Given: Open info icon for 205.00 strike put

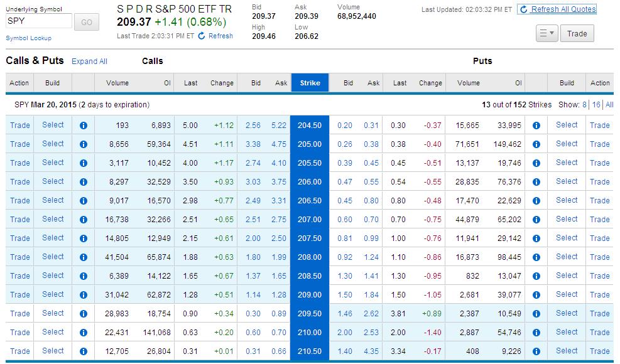Looking at the screenshot, I should click(536, 144).
